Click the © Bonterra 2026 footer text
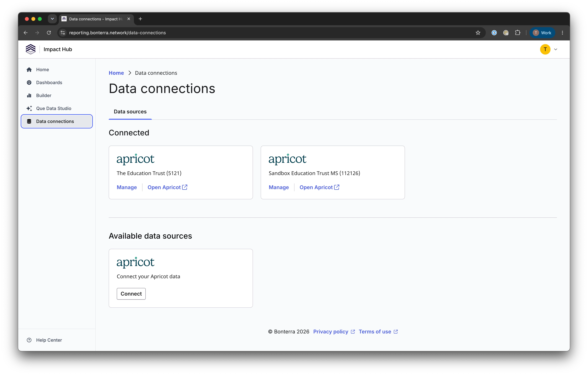588x375 pixels. point(289,332)
